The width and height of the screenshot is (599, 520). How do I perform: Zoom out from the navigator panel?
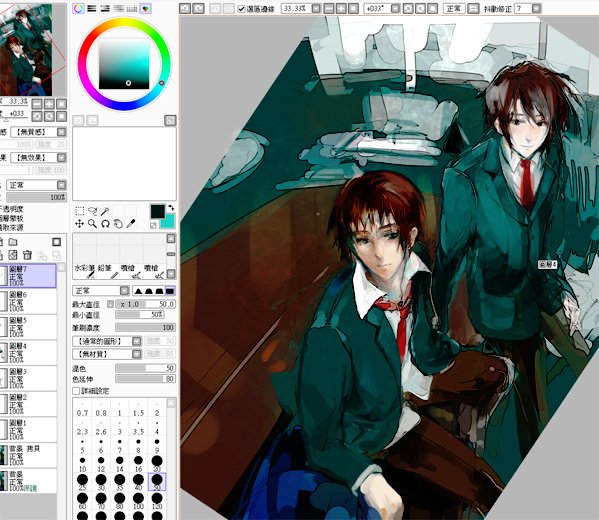click(x=37, y=104)
